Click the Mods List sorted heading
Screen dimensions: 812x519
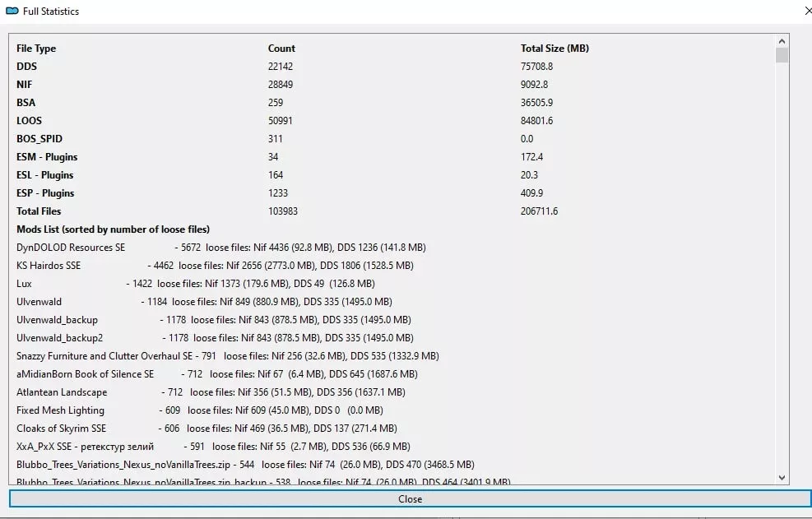[x=113, y=229]
